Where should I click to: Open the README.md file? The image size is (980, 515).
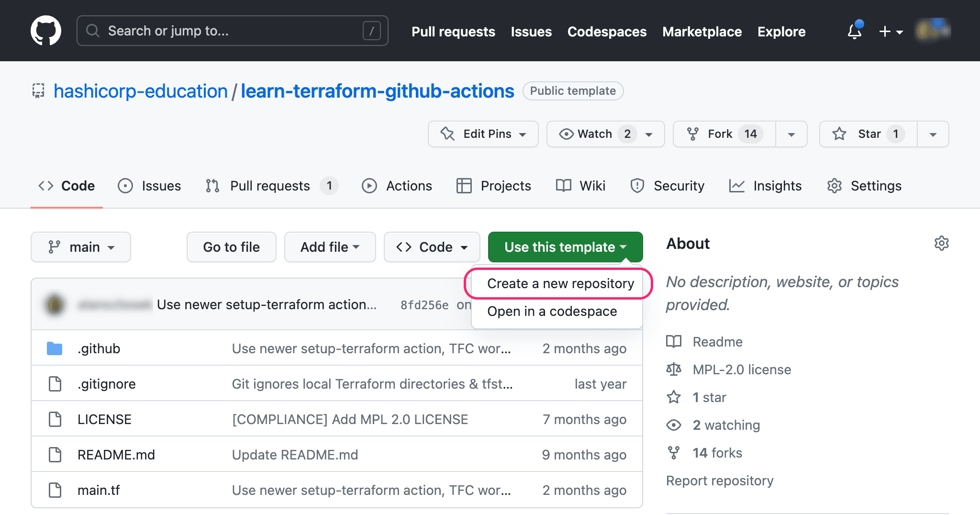[x=116, y=455]
